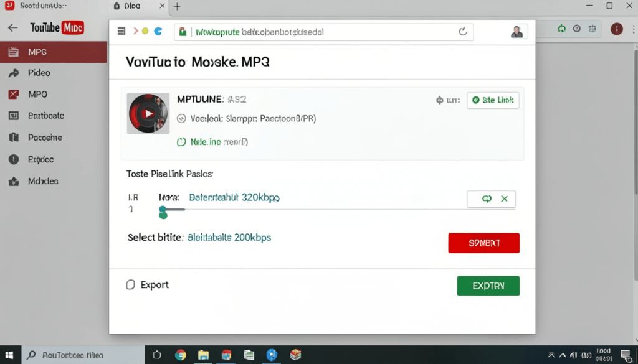Click the Detertteahul 320kbps option

coord(234,197)
